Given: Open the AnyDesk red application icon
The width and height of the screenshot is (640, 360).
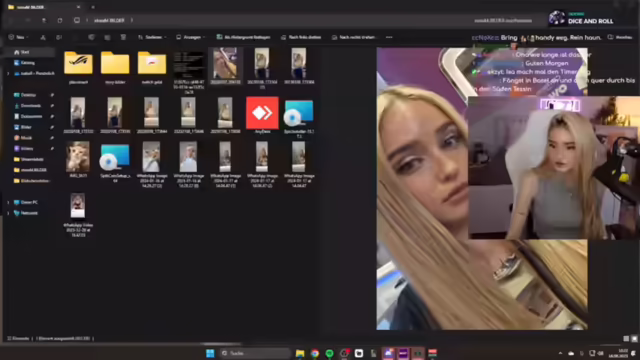Looking at the screenshot, I should click(262, 113).
